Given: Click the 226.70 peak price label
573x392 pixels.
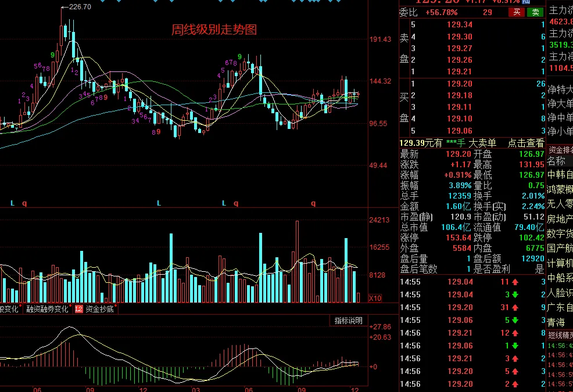Looking at the screenshot, I should pos(80,7).
